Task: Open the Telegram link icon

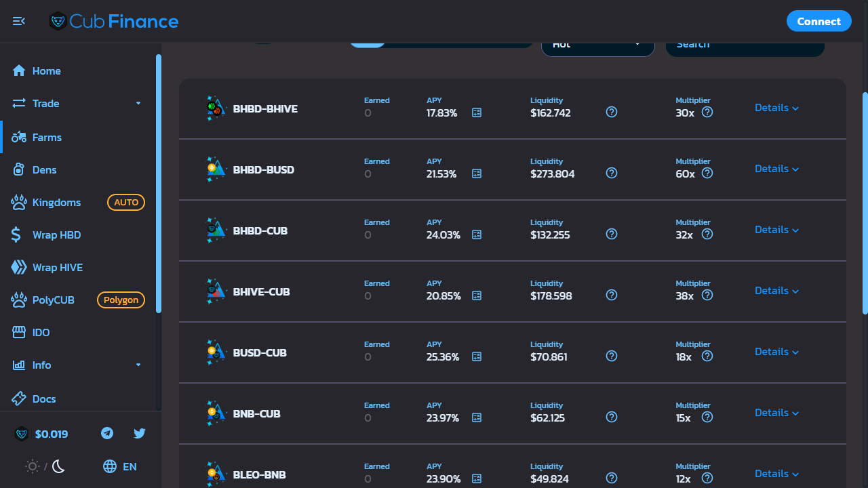Action: coord(107,433)
